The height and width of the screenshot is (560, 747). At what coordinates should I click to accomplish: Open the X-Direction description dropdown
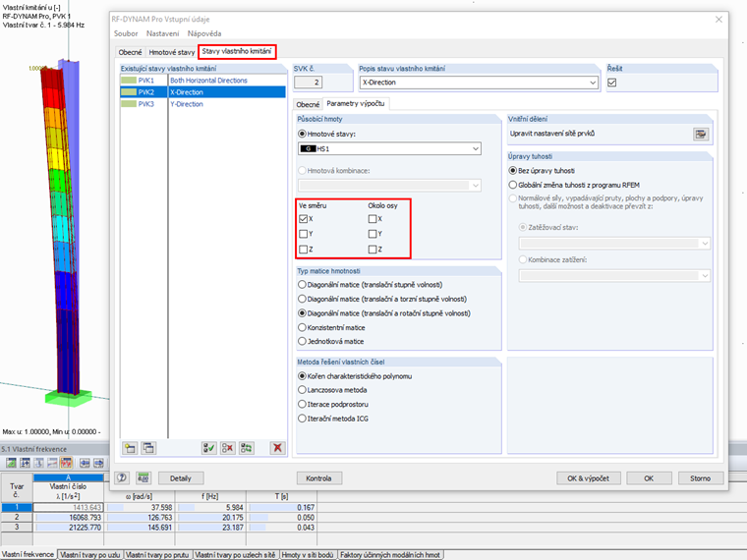tap(593, 83)
